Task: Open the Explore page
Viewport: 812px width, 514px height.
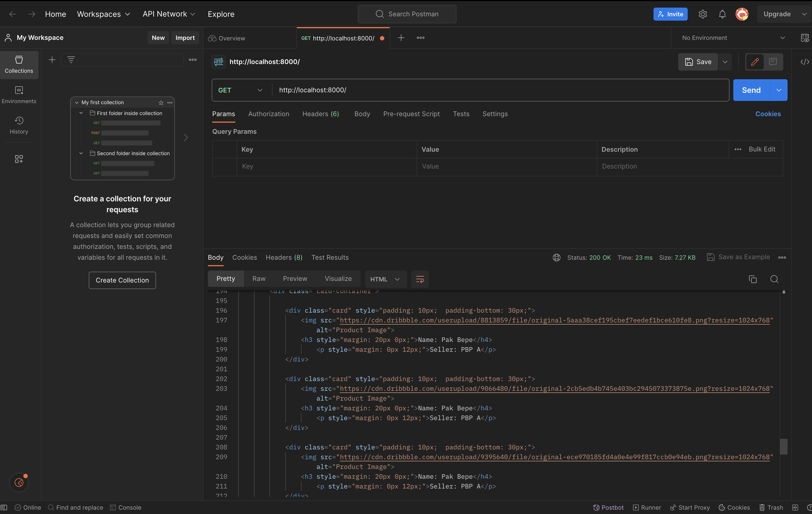Action: (221, 14)
